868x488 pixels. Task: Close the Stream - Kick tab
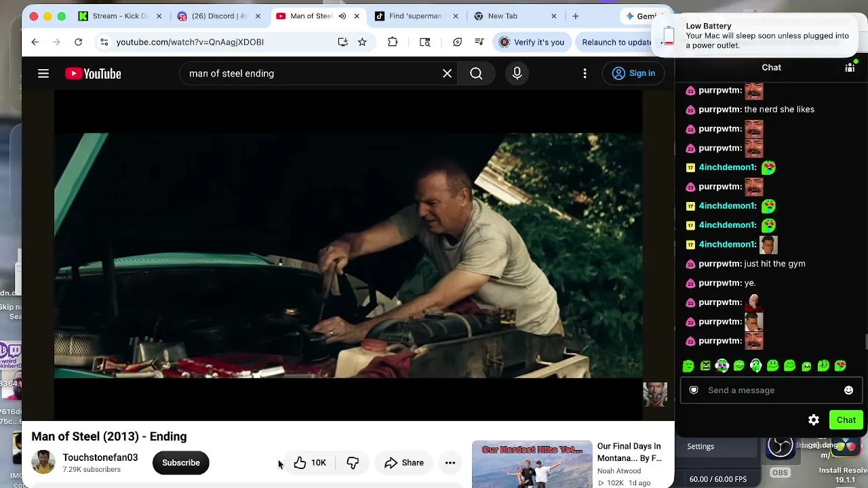coord(159,16)
